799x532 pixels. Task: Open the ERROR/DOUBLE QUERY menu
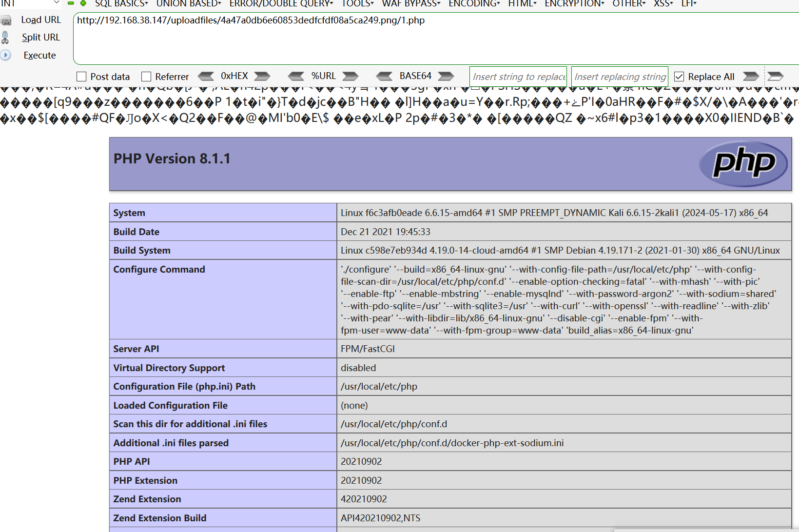281,3
